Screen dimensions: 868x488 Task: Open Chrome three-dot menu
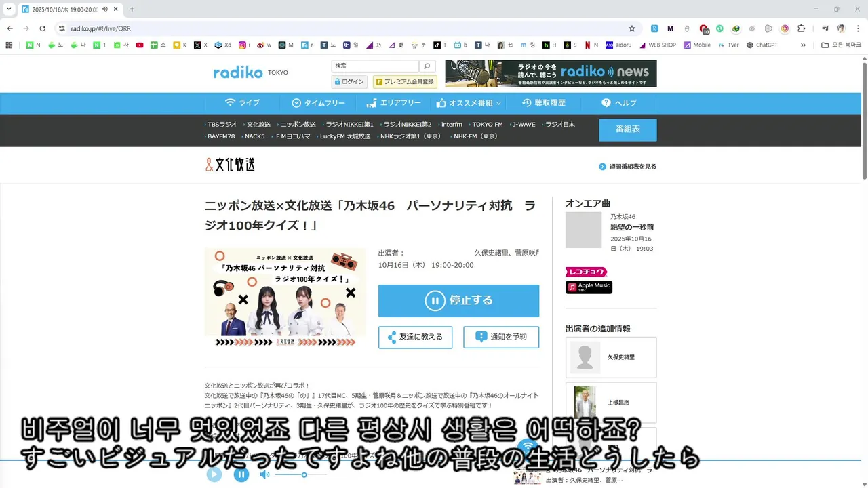coord(858,28)
